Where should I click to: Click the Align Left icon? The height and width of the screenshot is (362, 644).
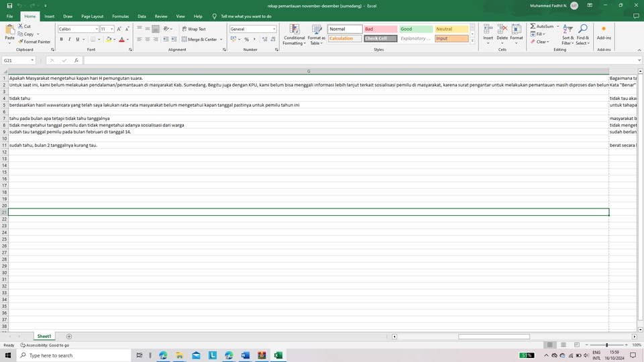pos(140,40)
